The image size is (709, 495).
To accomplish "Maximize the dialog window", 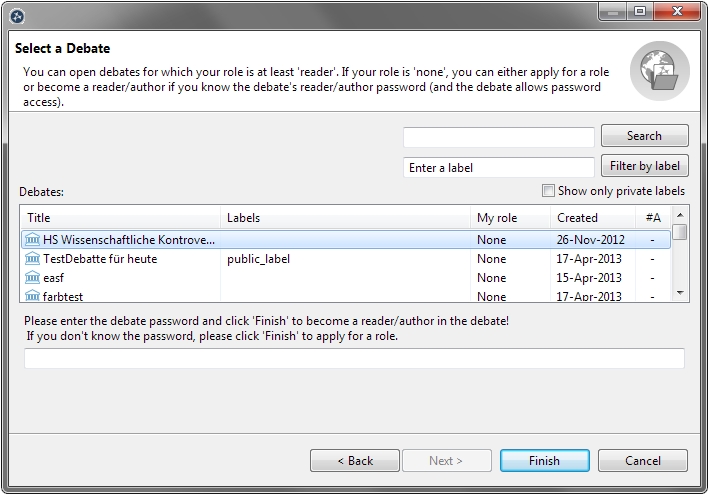I will [639, 11].
